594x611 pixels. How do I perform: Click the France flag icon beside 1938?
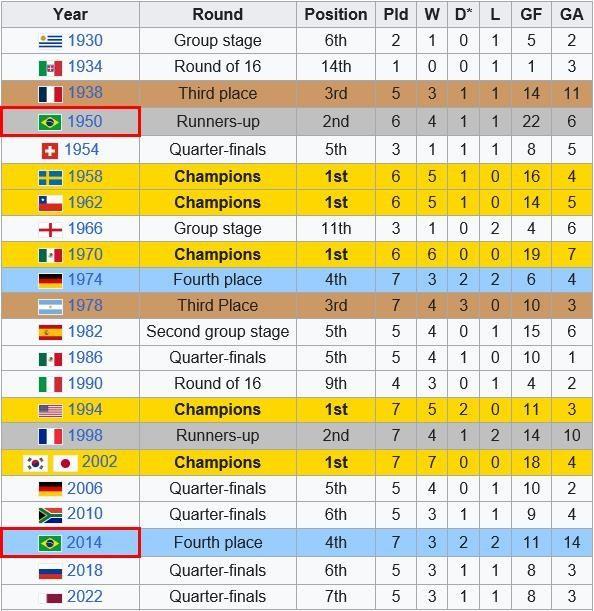click(x=50, y=94)
